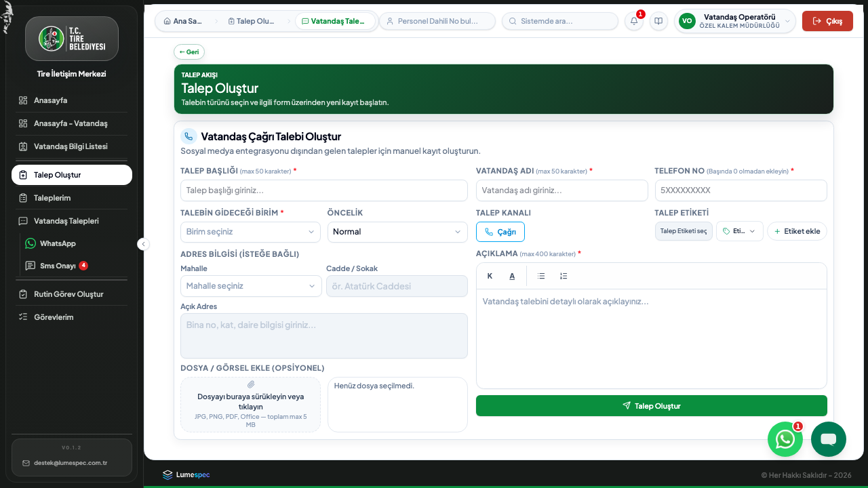This screenshot has height=488, width=868.
Task: Open Vatandaş Bilgi Listesi menu item
Action: coord(72,146)
